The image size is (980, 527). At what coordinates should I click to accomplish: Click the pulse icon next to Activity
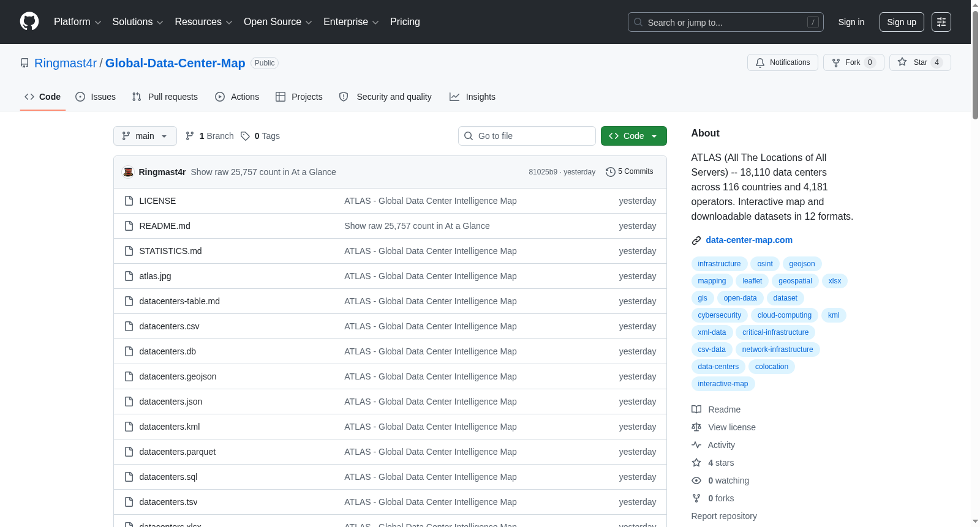696,445
